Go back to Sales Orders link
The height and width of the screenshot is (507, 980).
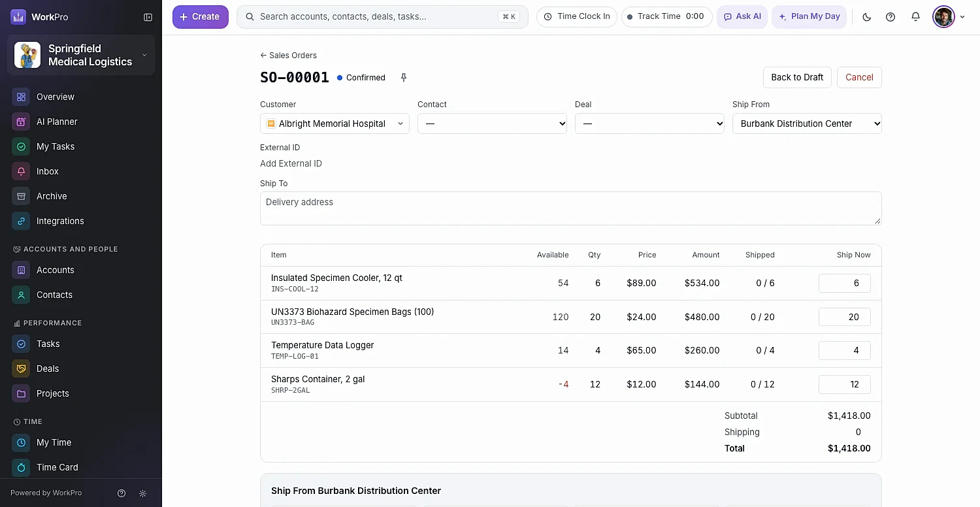point(288,56)
